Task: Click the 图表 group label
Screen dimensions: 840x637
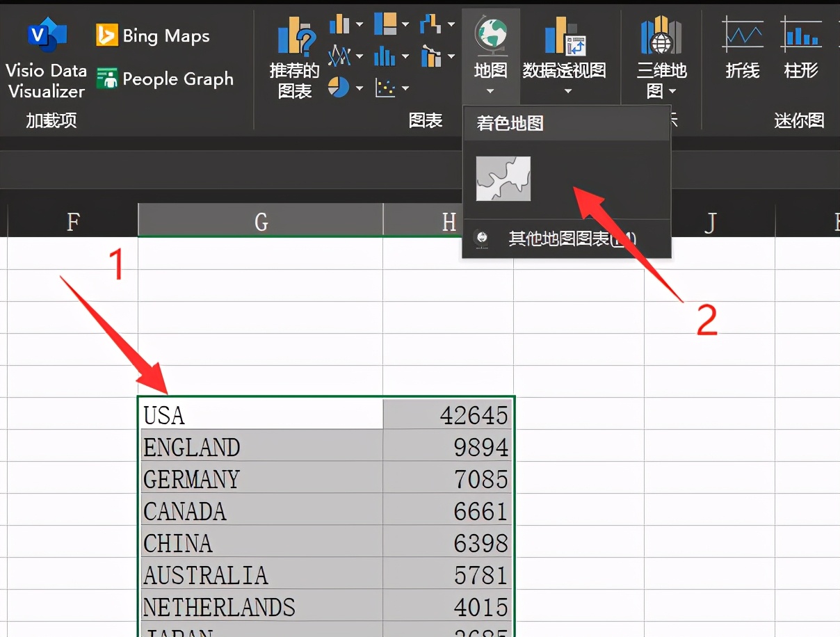Action: 426,120
